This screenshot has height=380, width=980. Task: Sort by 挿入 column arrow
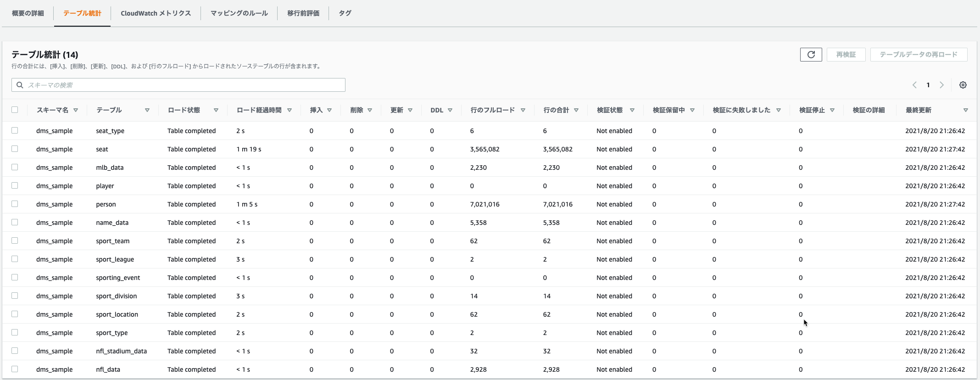tap(329, 110)
